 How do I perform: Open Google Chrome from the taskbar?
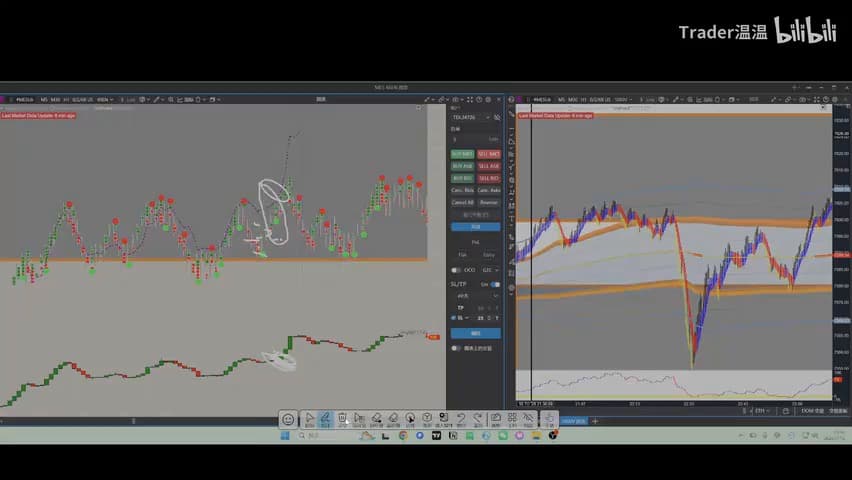tap(403, 435)
